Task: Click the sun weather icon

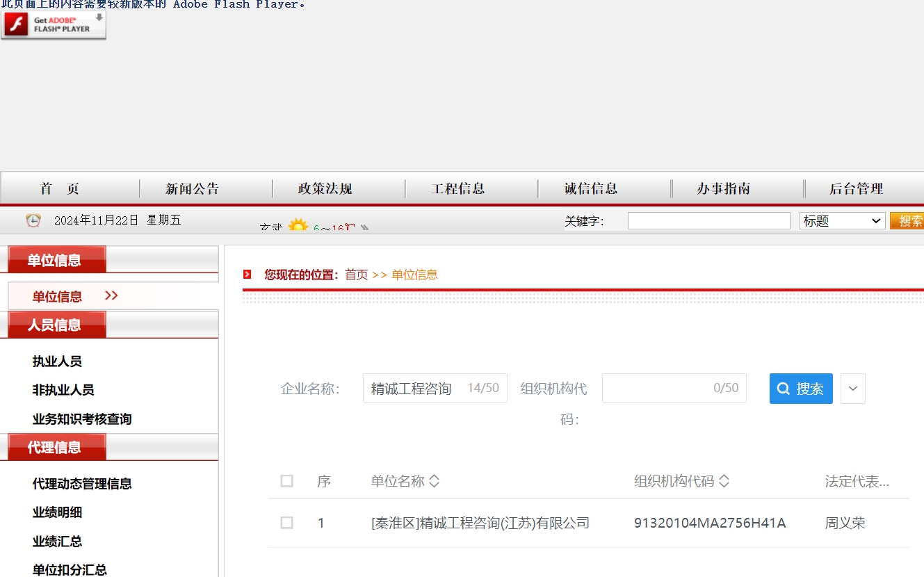Action: point(298,226)
